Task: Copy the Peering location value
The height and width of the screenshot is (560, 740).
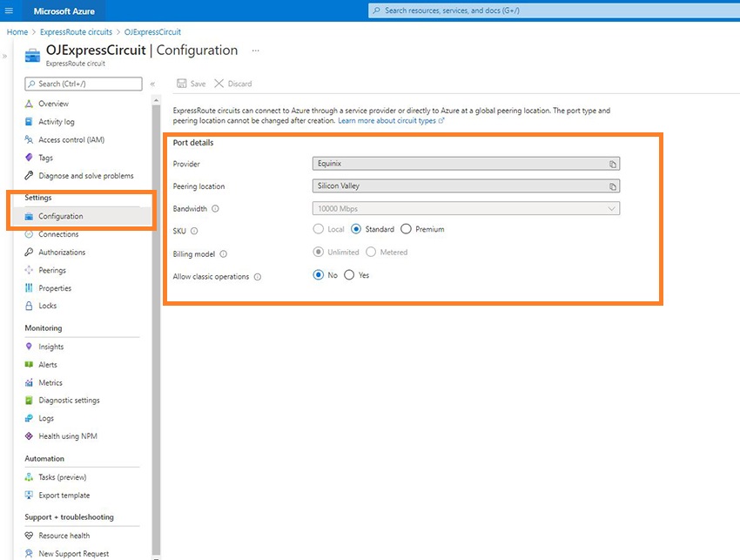Action: coord(613,186)
